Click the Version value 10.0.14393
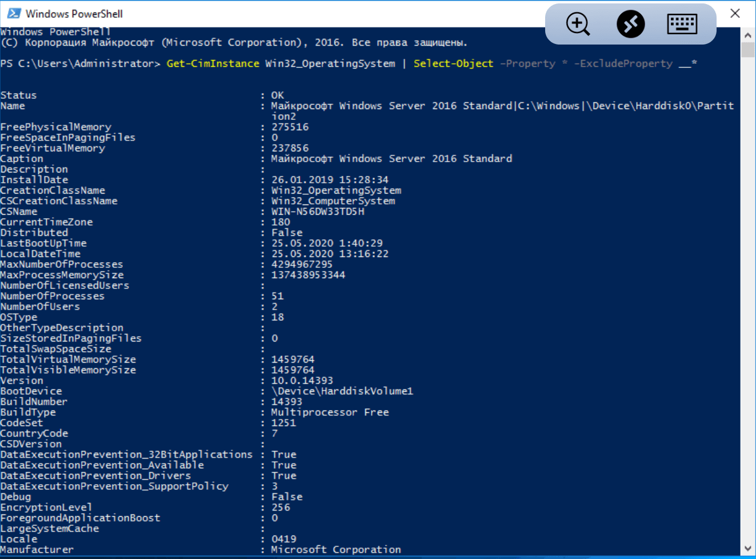 [302, 381]
